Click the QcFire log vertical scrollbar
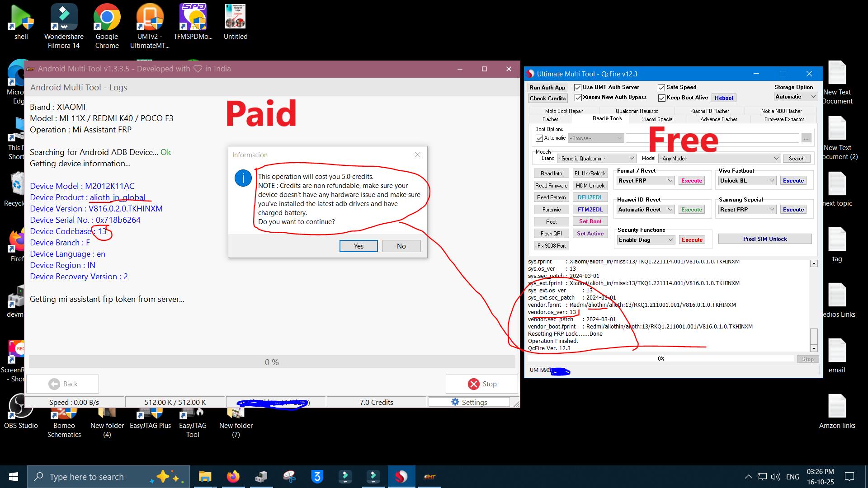The width and height of the screenshot is (868, 488). [814, 306]
